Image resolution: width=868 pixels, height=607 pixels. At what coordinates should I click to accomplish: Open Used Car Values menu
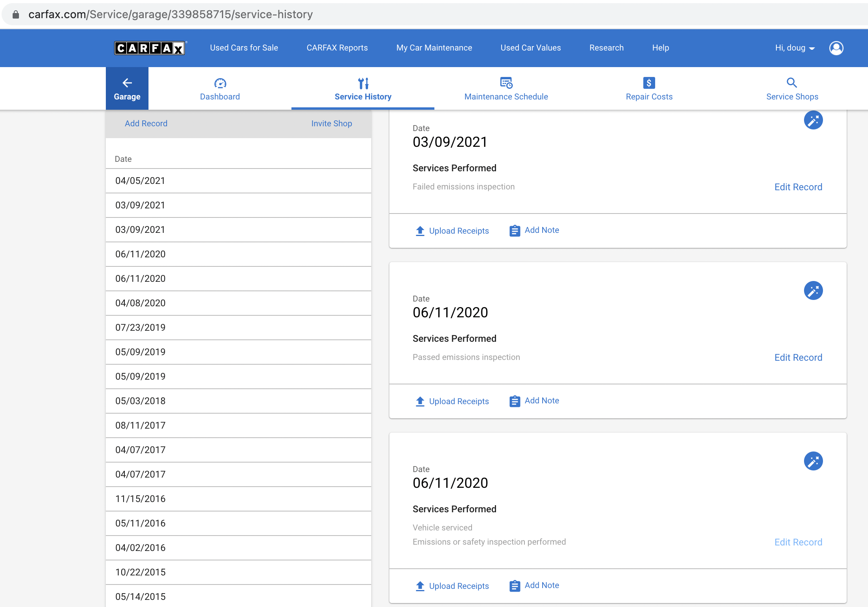[531, 48]
